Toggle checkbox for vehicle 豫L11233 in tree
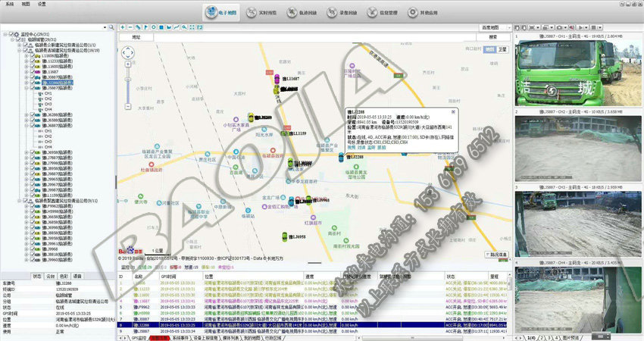 (33, 61)
